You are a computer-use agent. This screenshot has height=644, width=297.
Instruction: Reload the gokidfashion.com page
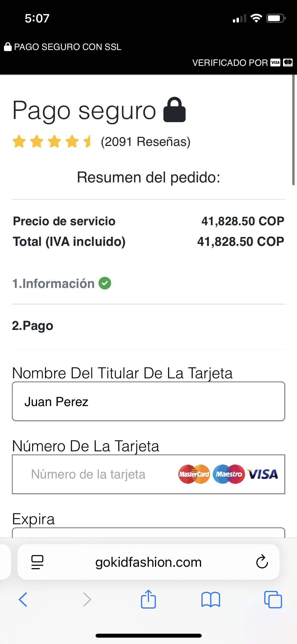click(x=262, y=562)
